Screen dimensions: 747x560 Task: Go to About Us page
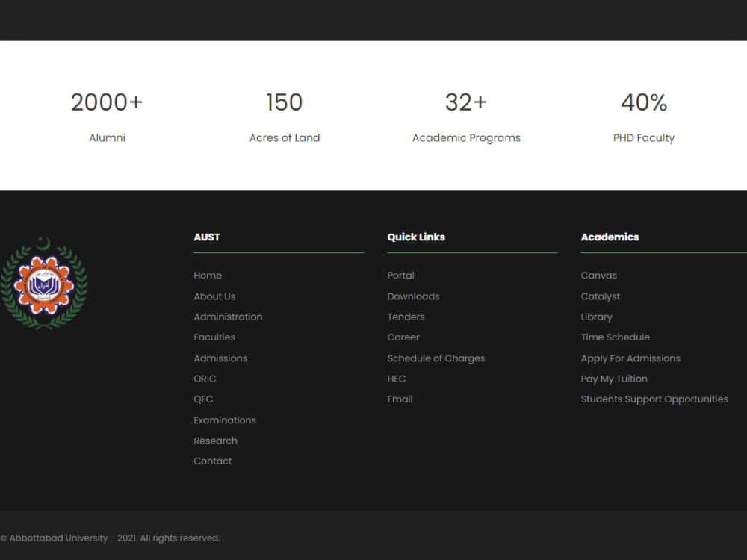[214, 296]
